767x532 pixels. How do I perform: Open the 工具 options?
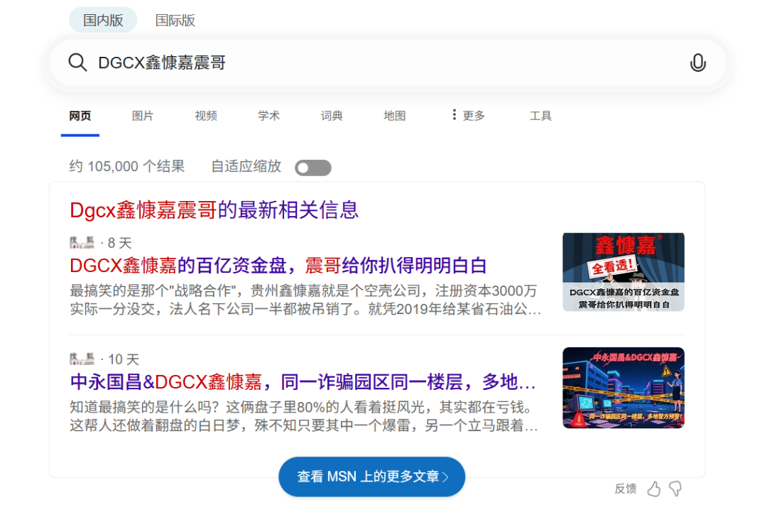point(540,116)
